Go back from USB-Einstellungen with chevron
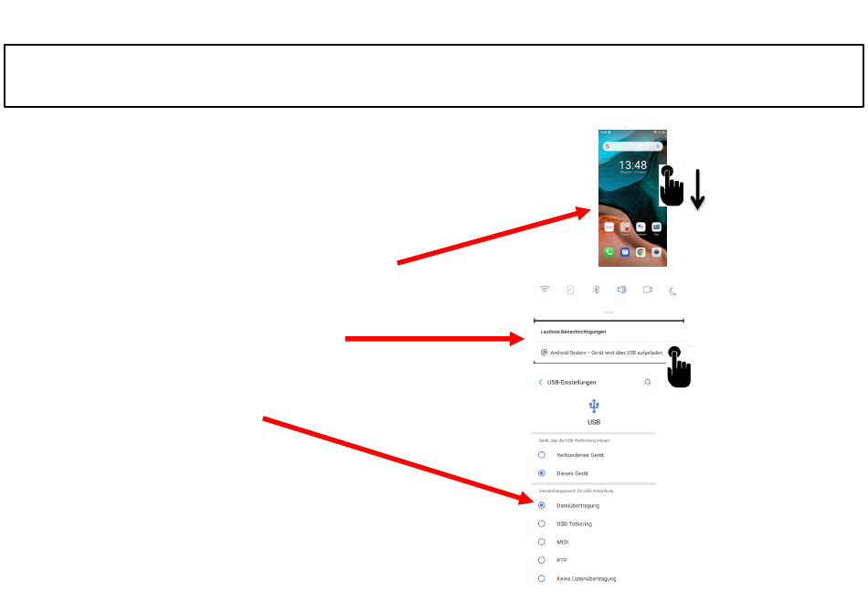This screenshot has width=868, height=603. 540,382
